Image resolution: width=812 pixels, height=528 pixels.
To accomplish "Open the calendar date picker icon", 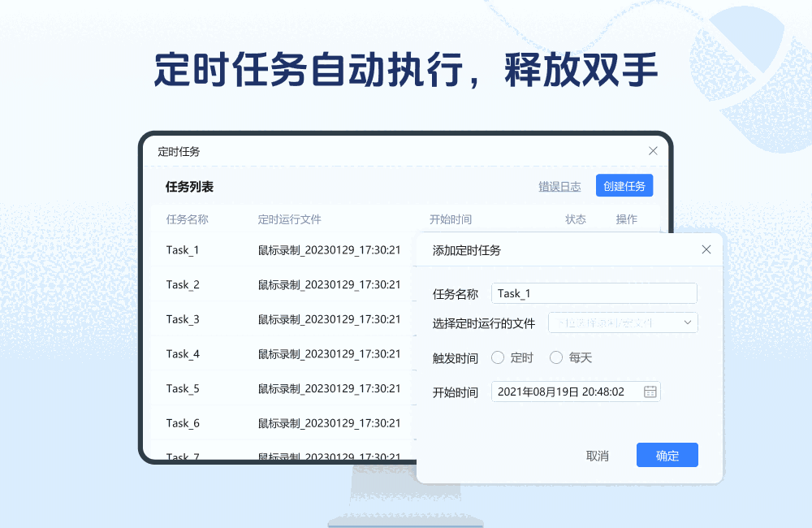I will 649,391.
